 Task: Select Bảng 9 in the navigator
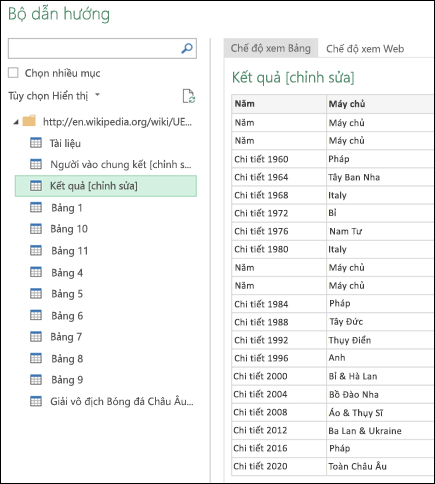67,380
